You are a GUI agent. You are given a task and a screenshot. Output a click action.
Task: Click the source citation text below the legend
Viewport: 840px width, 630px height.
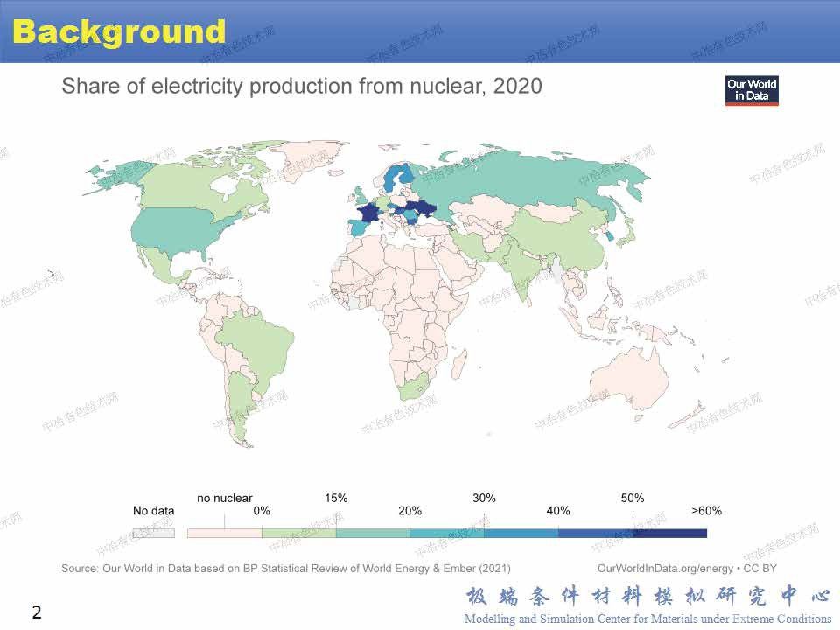point(285,568)
